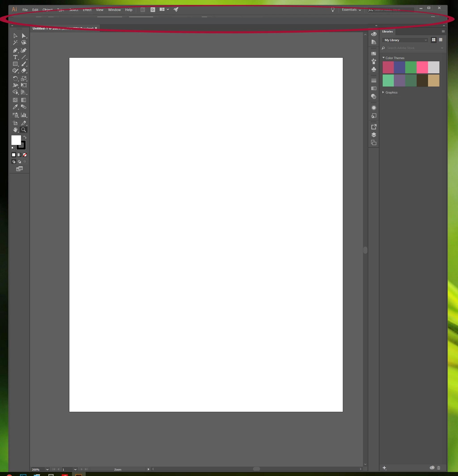The height and width of the screenshot is (476, 458).
Task: Choose the Eraser tool
Action: pos(23,71)
